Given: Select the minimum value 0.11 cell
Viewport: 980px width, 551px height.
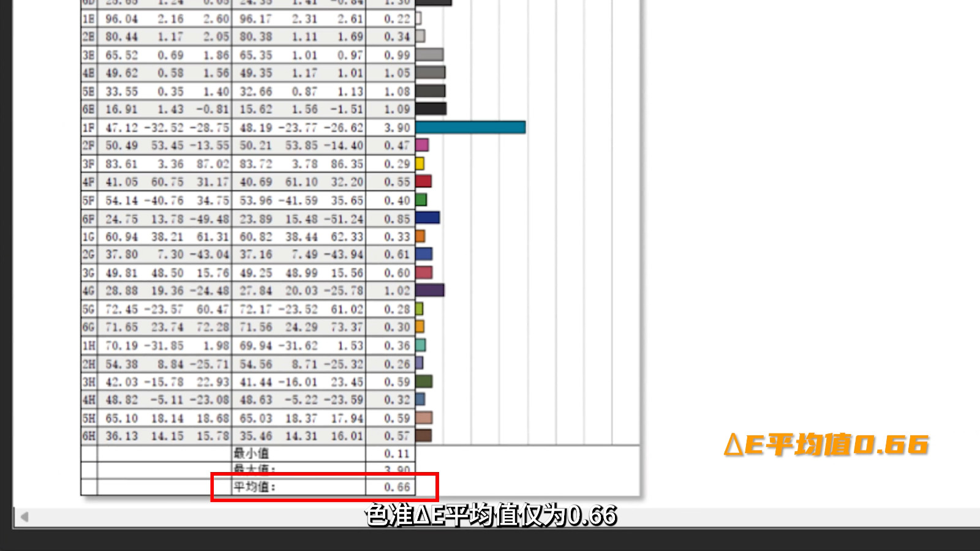Looking at the screenshot, I should click(391, 454).
